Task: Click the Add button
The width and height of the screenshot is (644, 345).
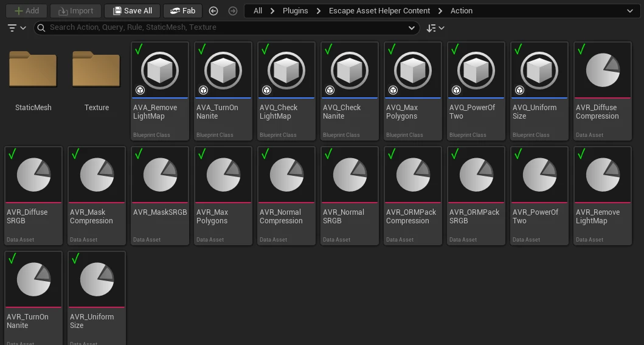Action: pyautogui.click(x=26, y=11)
